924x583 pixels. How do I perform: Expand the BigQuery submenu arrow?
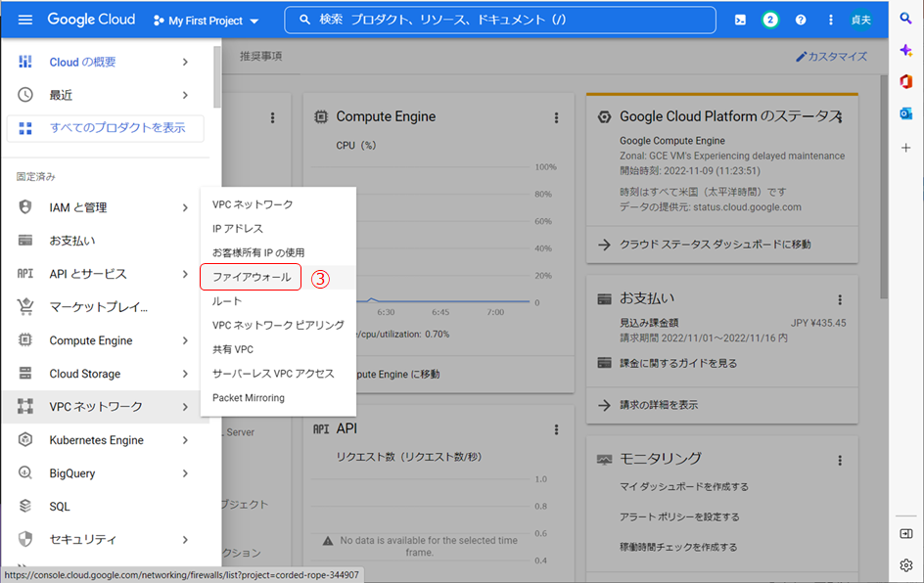tap(185, 473)
